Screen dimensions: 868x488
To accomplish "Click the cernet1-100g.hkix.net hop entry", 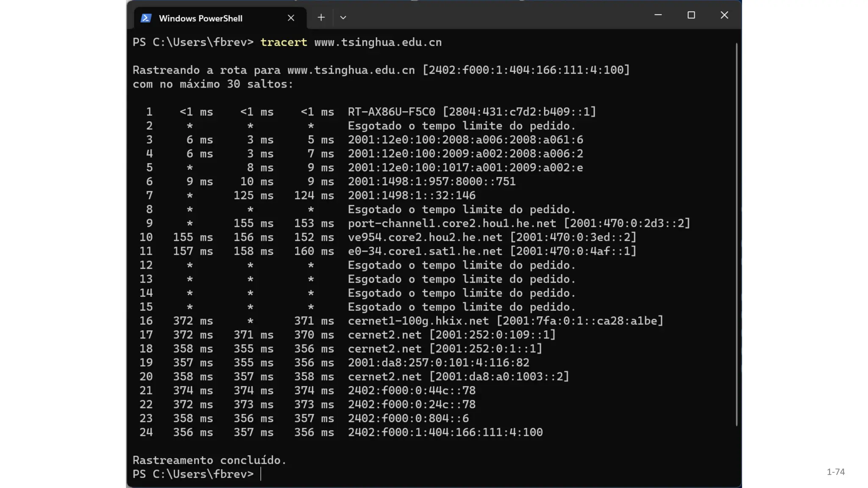I will pos(418,321).
